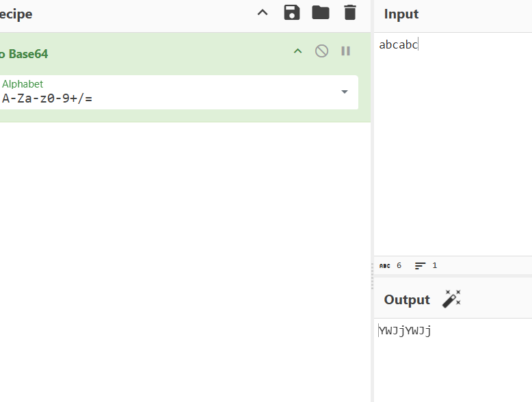Click into the Input text area containing abcabc

coord(451,137)
